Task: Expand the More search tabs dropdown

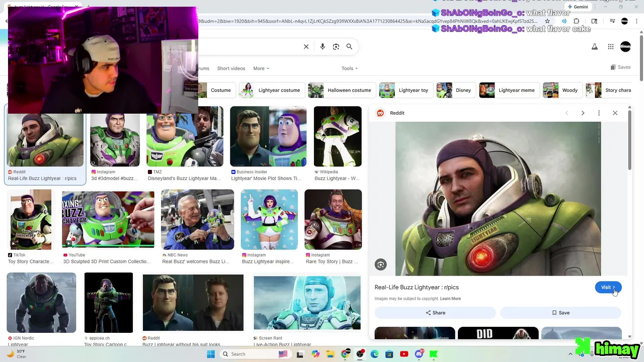Action: 261,68
